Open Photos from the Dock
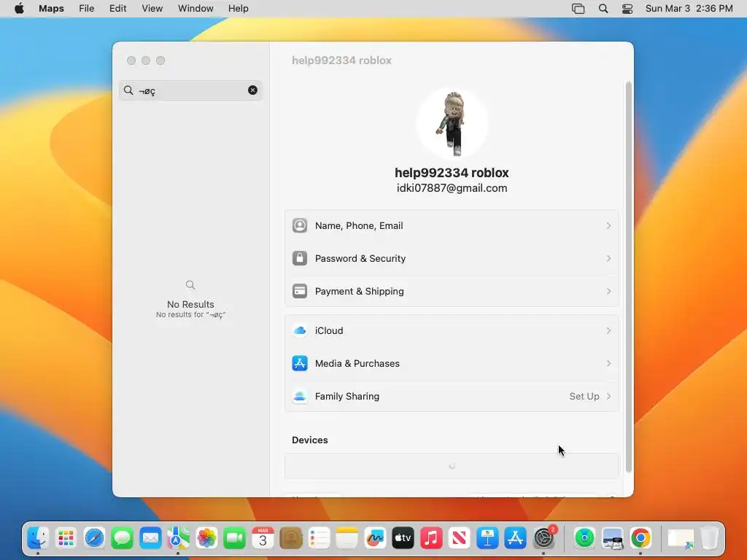Image resolution: width=747 pixels, height=560 pixels. tap(206, 538)
